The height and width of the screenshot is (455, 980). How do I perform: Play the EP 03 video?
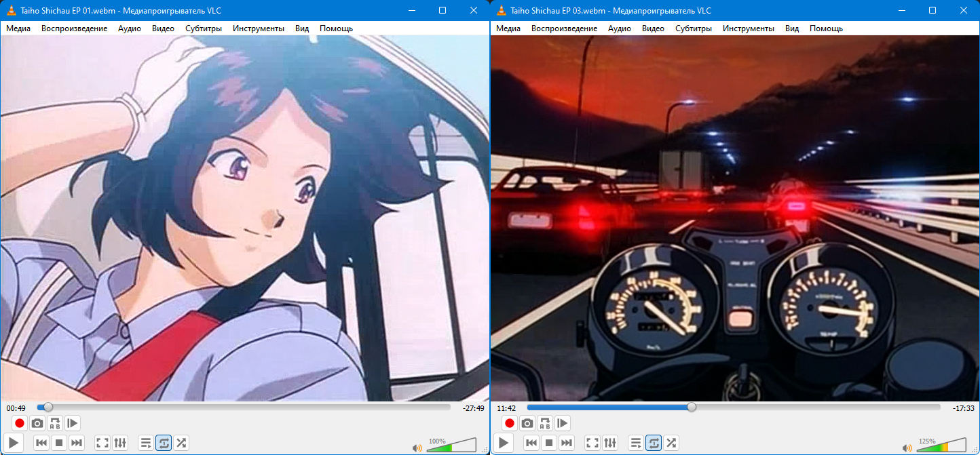pos(504,443)
